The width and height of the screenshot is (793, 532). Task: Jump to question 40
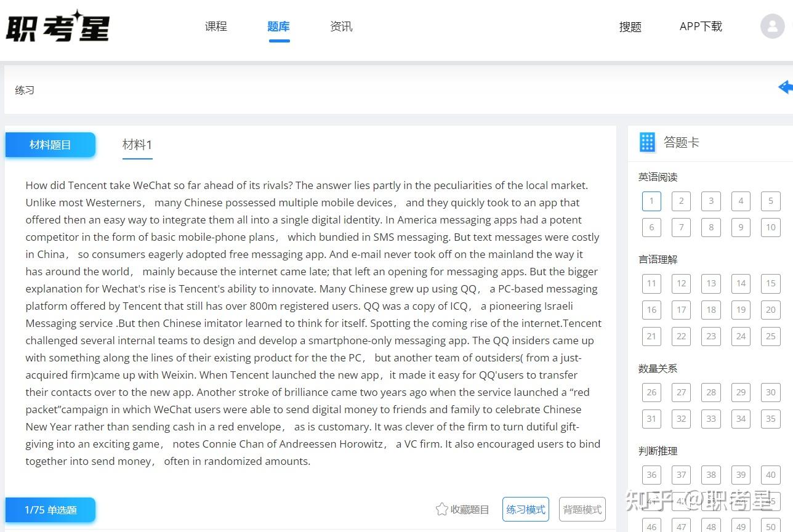click(x=771, y=475)
